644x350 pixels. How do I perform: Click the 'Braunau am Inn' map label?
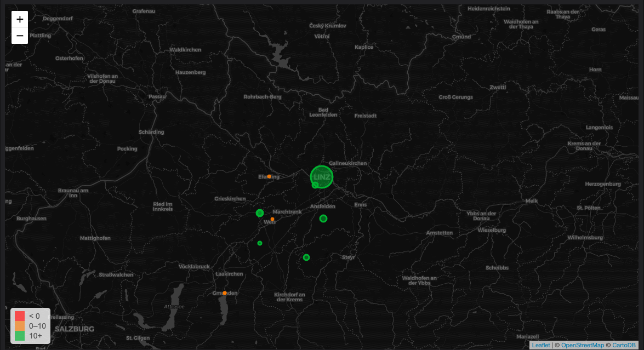click(x=73, y=193)
